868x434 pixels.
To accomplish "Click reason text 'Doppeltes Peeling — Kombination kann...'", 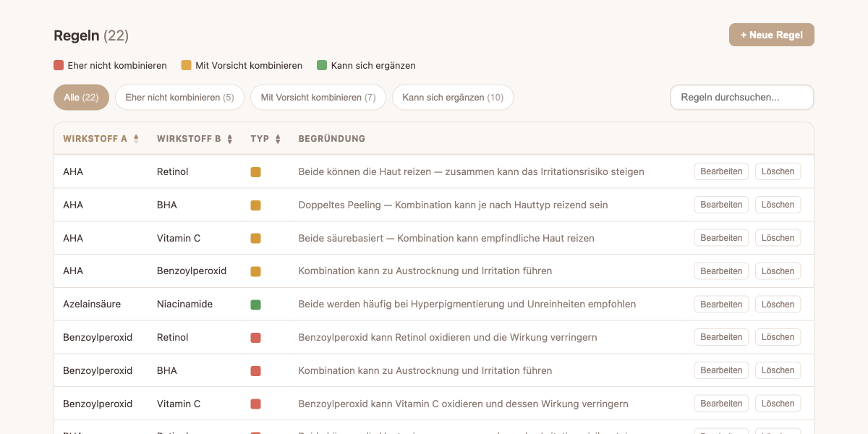I will click(453, 205).
